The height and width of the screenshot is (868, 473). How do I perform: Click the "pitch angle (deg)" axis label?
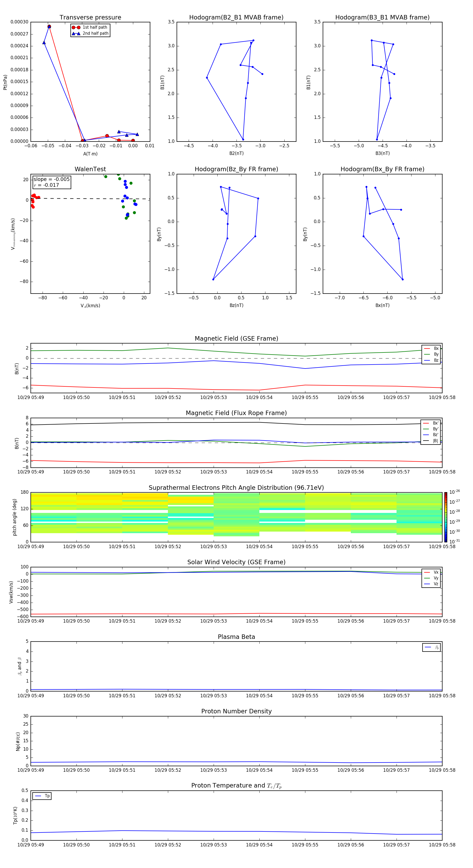[x=14, y=517]
